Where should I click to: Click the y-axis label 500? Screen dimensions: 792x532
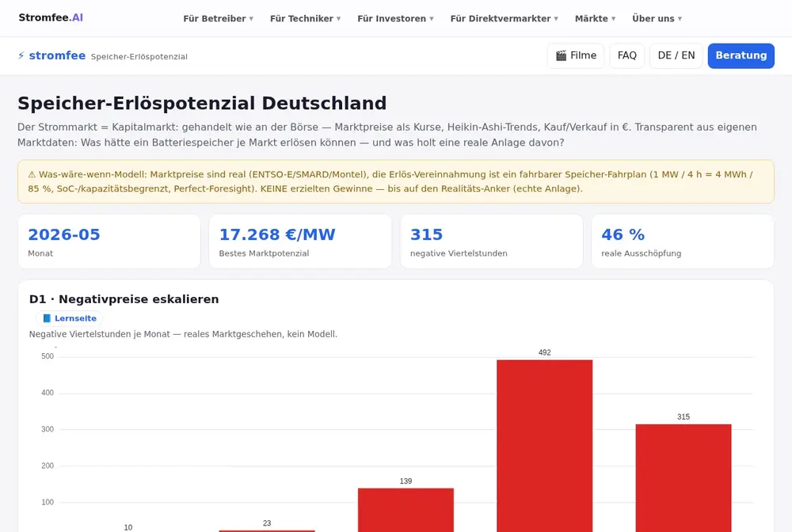click(x=48, y=356)
